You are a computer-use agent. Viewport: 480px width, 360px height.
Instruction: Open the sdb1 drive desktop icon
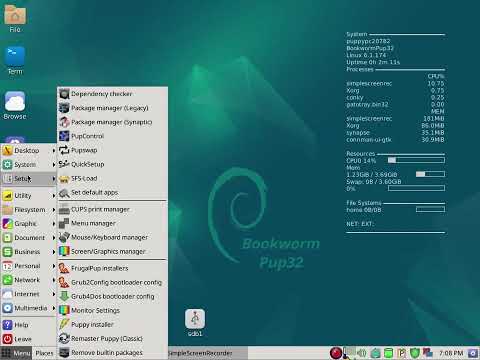click(x=195, y=323)
